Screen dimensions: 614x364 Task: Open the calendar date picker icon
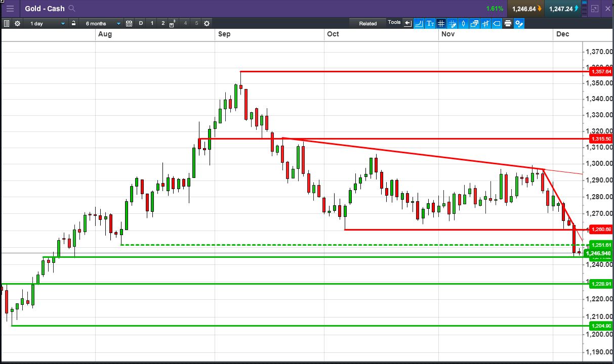point(129,23)
